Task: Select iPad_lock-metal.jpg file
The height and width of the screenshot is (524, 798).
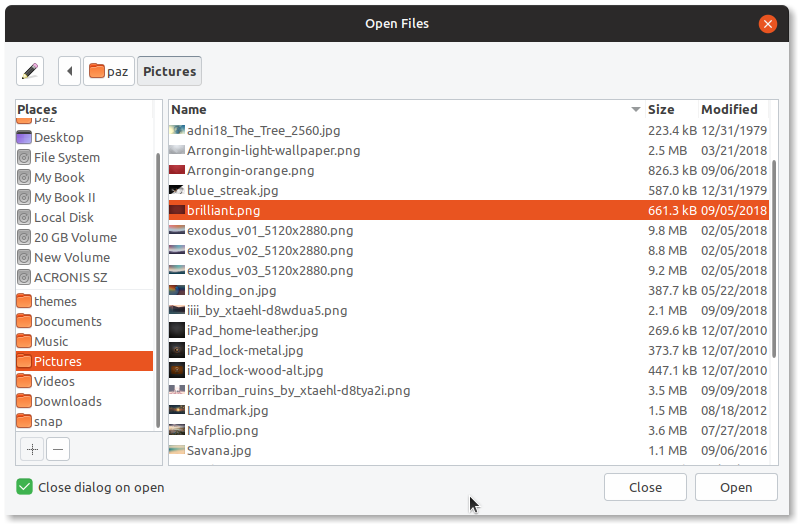Action: click(x=468, y=351)
